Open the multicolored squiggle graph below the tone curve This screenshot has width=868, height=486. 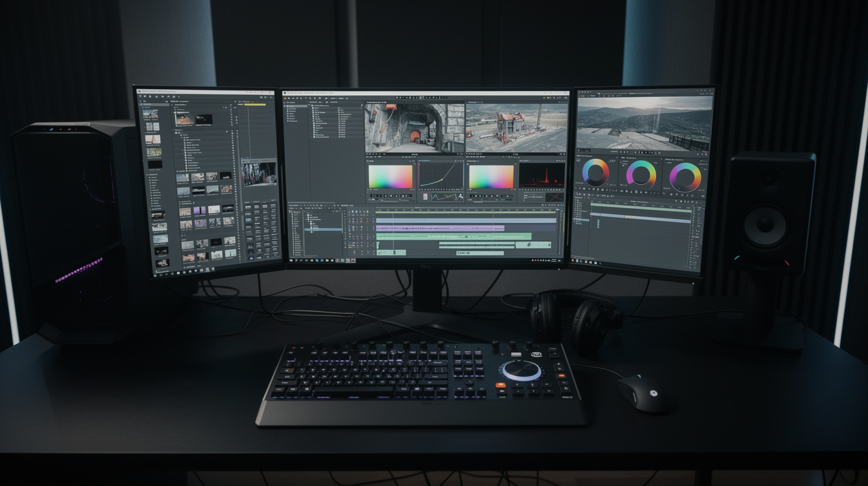point(447,196)
